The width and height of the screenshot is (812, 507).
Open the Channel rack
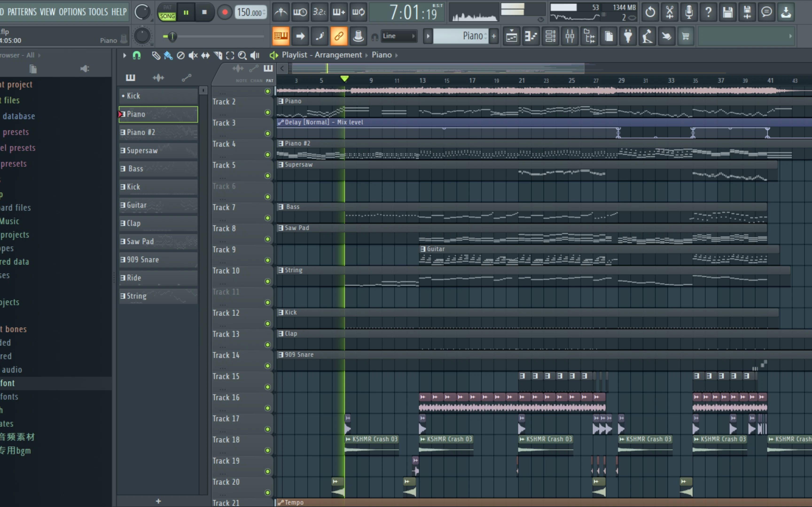click(550, 36)
